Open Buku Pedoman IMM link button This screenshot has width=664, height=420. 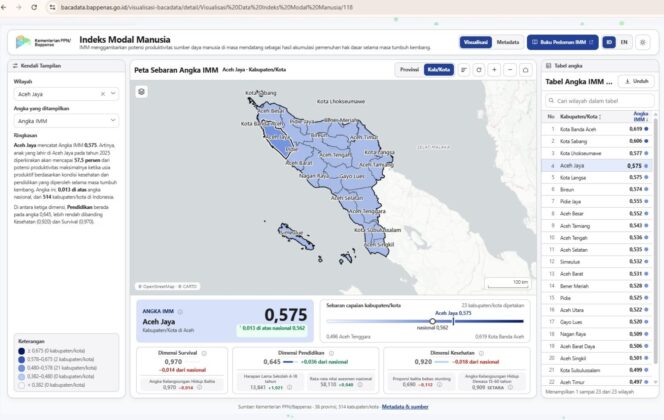coord(562,42)
